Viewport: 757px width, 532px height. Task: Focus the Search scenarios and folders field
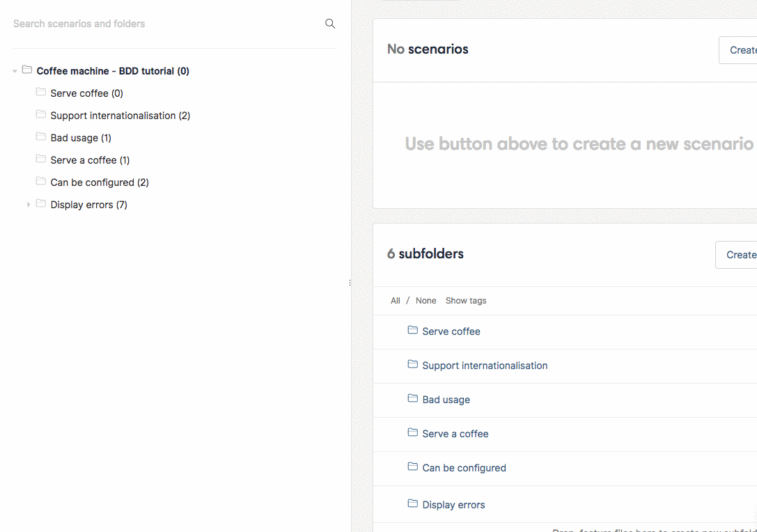[166, 24]
